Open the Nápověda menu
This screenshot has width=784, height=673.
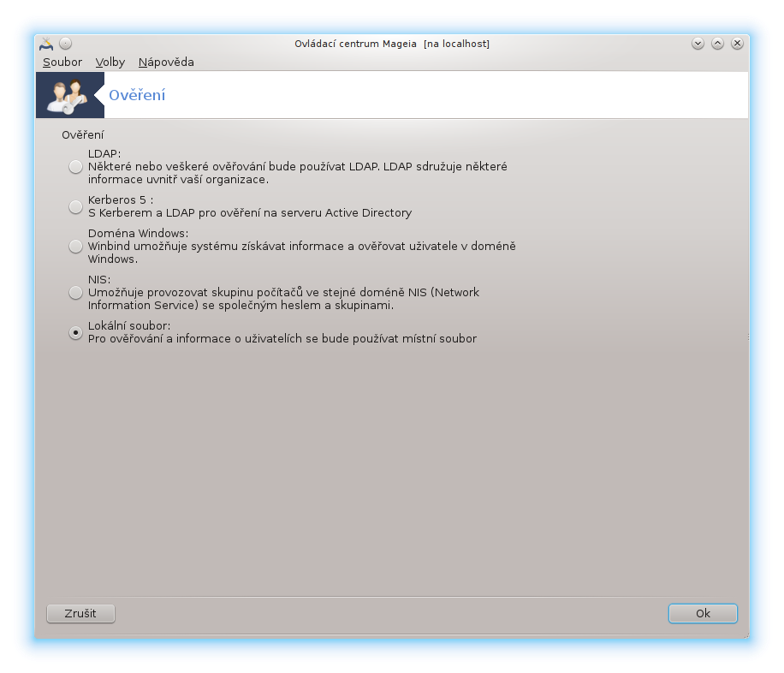tap(166, 62)
